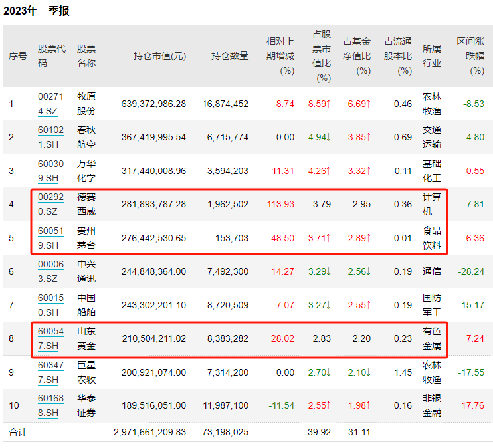This screenshot has width=493, height=448.
Task: Open stock code link 600547.SH
Action: click(x=50, y=338)
